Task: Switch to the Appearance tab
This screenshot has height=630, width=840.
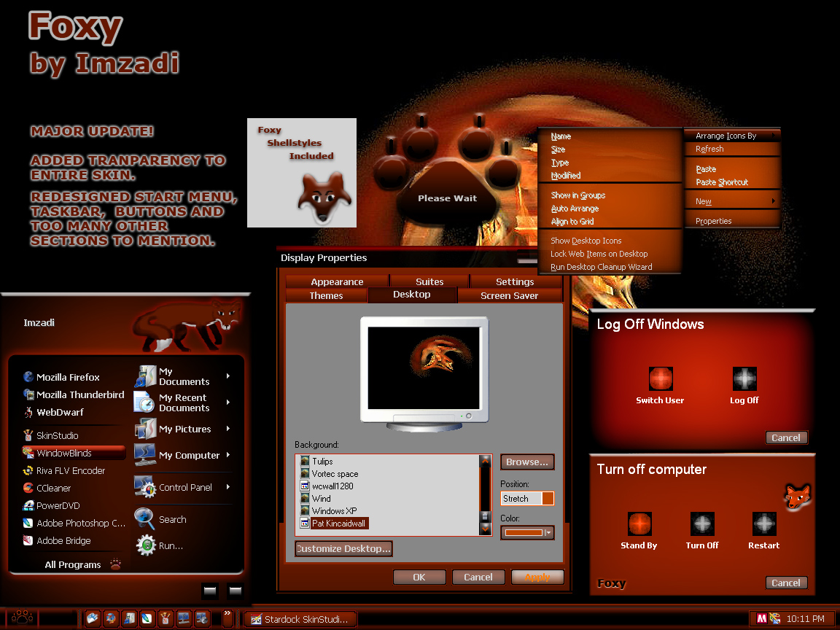Action: tap(337, 281)
